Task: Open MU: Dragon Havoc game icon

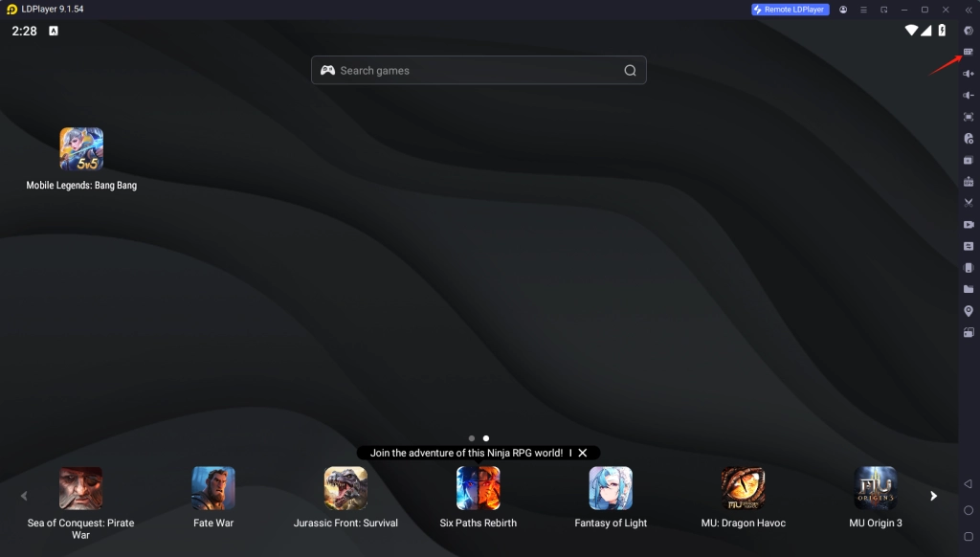Action: tap(743, 488)
